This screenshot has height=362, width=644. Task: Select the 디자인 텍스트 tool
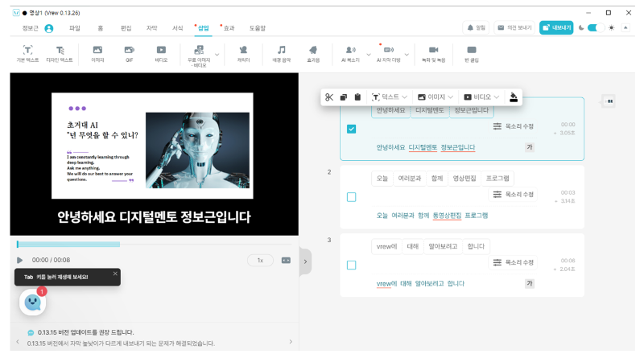60,53
